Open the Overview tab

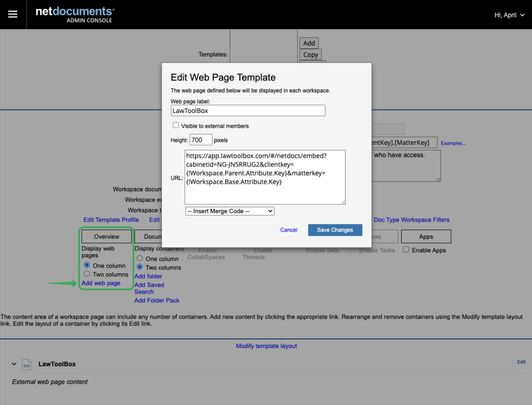[106, 236]
